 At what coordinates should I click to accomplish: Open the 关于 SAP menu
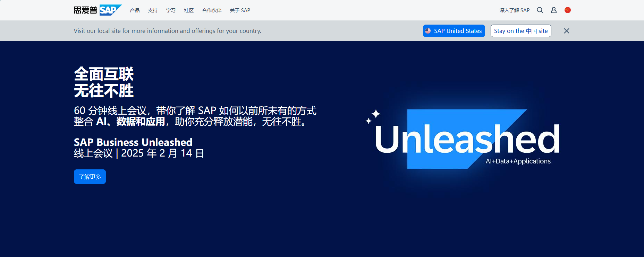pos(240,10)
